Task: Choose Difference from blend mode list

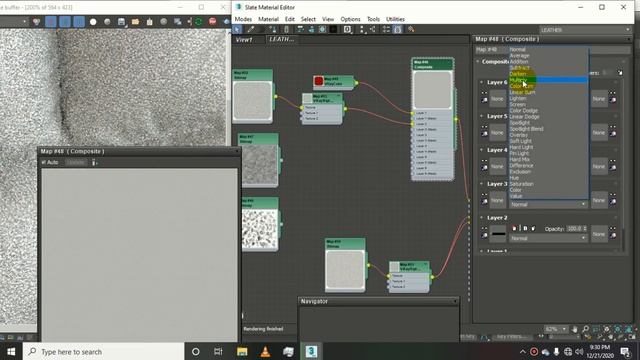Action: coord(549,166)
